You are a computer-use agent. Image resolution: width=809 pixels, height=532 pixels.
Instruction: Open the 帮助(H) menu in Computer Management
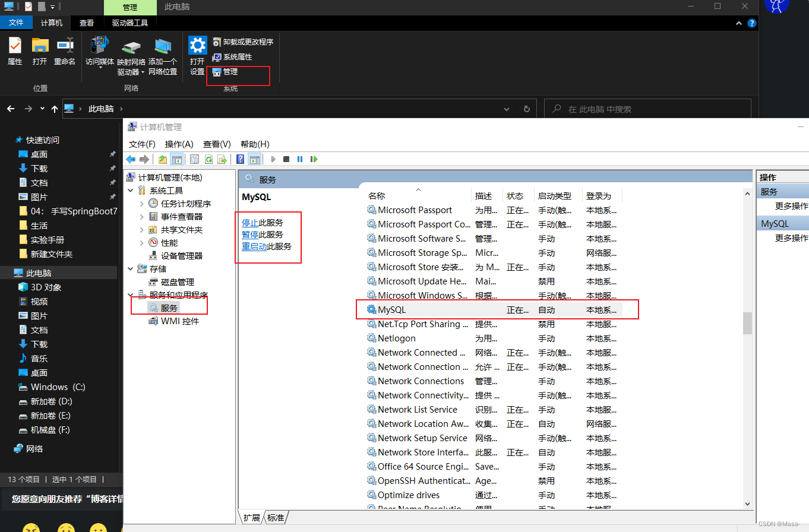pos(255,144)
